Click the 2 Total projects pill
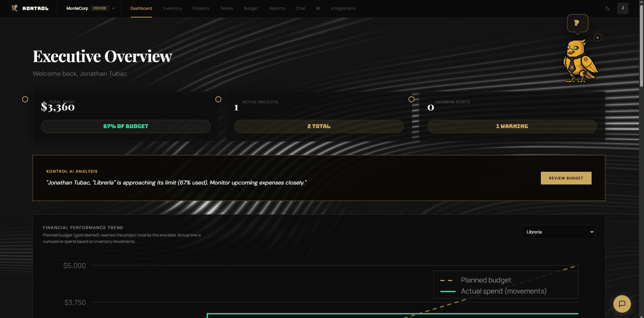 (319, 126)
